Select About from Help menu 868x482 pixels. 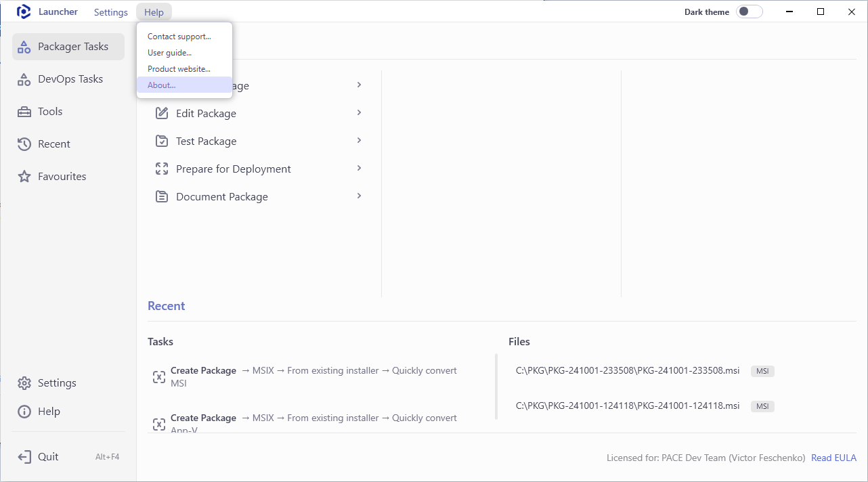pyautogui.click(x=184, y=85)
